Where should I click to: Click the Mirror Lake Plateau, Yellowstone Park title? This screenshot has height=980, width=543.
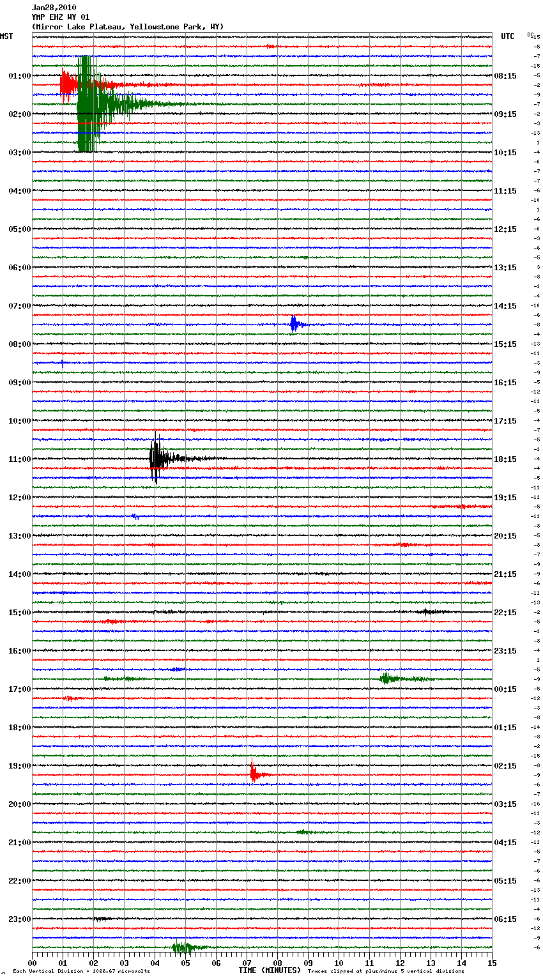pos(128,27)
